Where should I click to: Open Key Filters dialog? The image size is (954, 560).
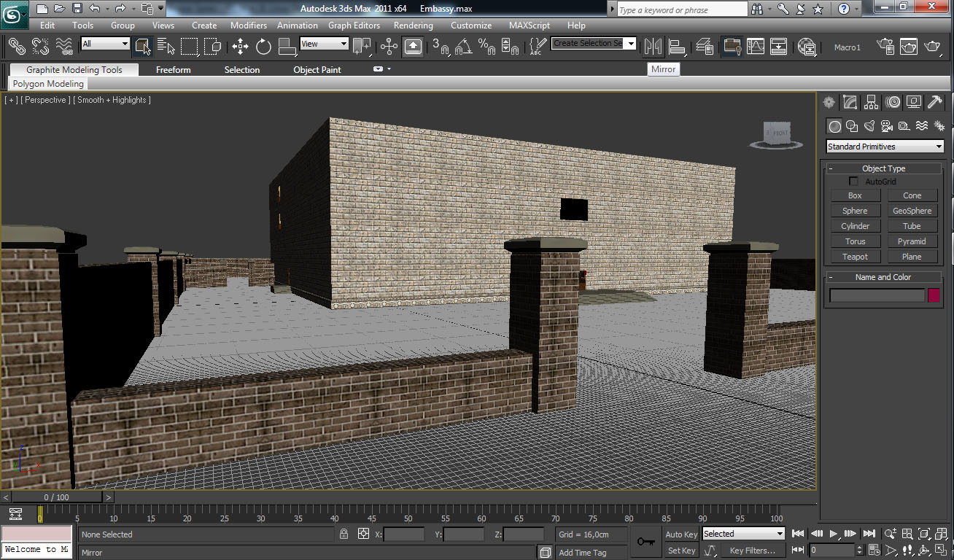point(752,551)
